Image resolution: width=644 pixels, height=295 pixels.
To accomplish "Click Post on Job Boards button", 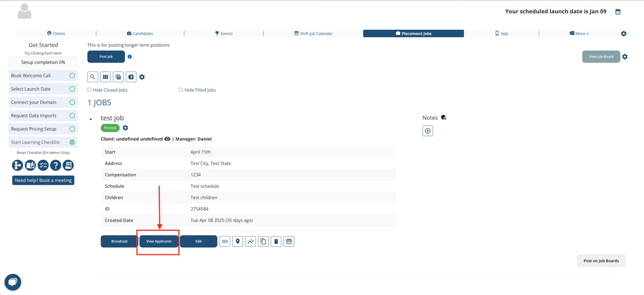I will click(x=601, y=261).
